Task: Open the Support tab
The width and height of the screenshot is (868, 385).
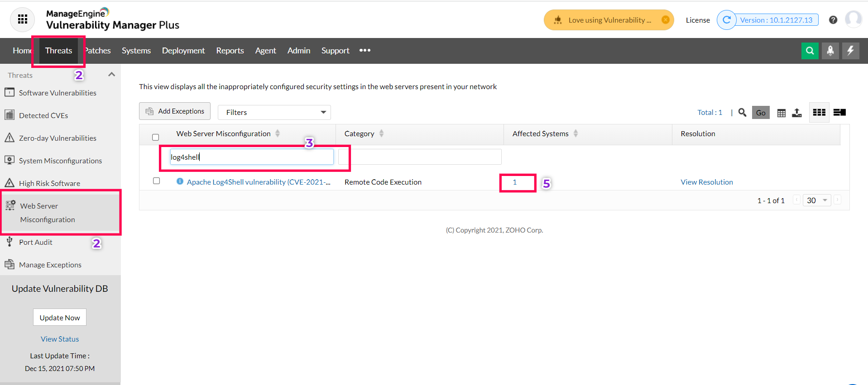Action: coord(336,51)
